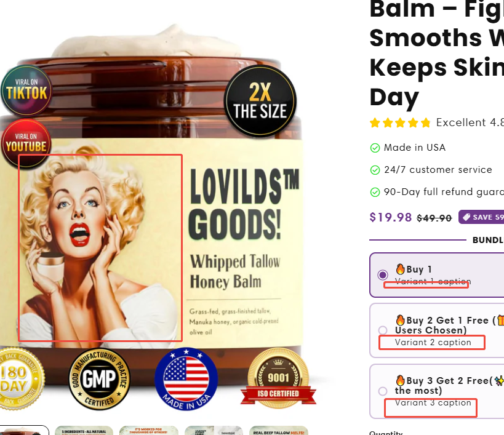Click the $19.98 sale price
Image resolution: width=504 pixels, height=435 pixels.
point(391,218)
